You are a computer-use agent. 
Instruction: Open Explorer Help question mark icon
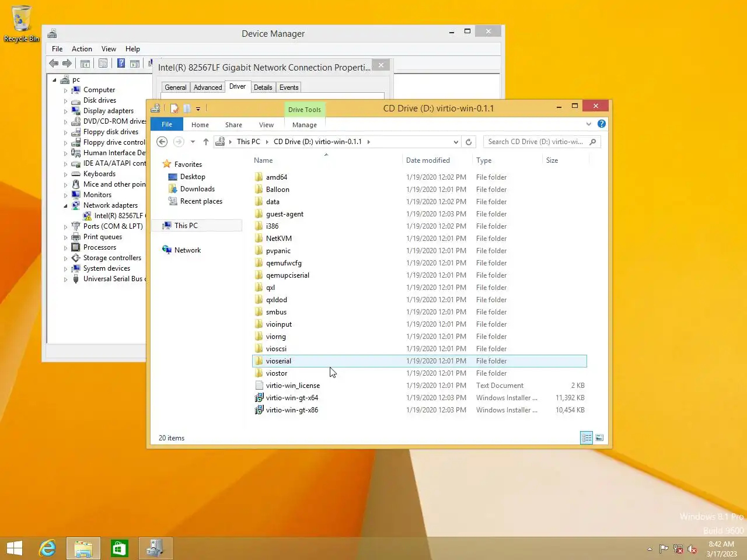click(602, 124)
